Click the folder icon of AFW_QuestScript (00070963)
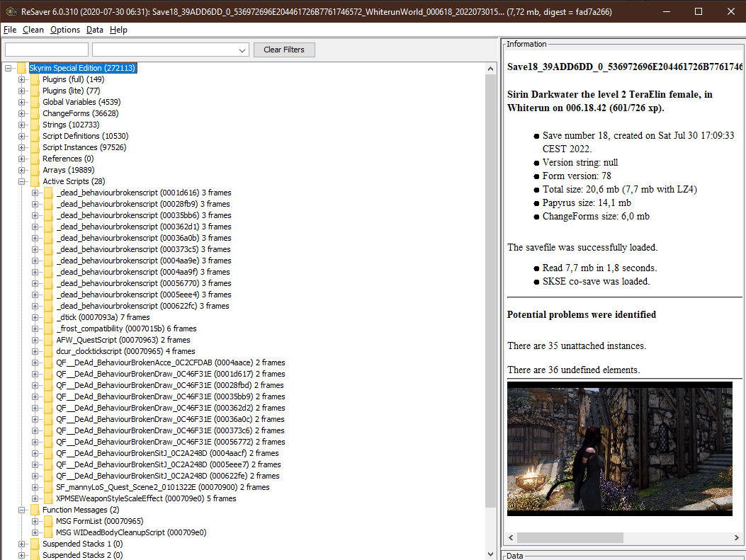This screenshot has width=746, height=560. tap(48, 340)
